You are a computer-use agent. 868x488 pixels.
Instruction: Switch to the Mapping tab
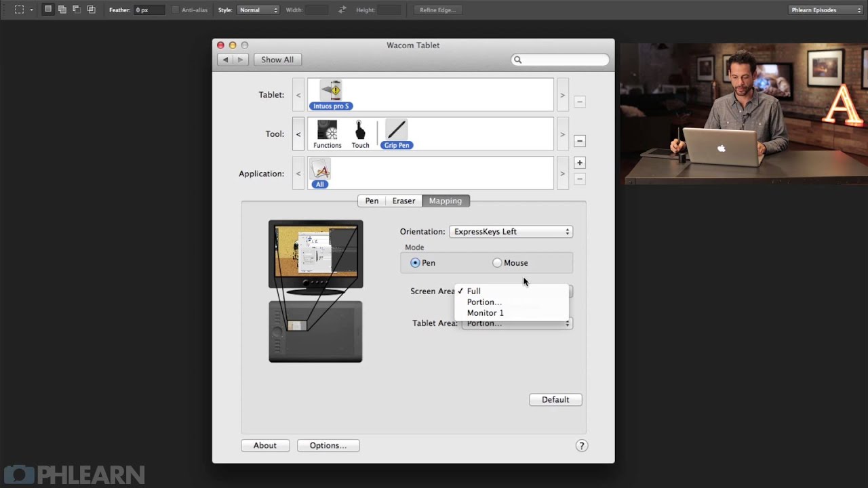pos(446,201)
